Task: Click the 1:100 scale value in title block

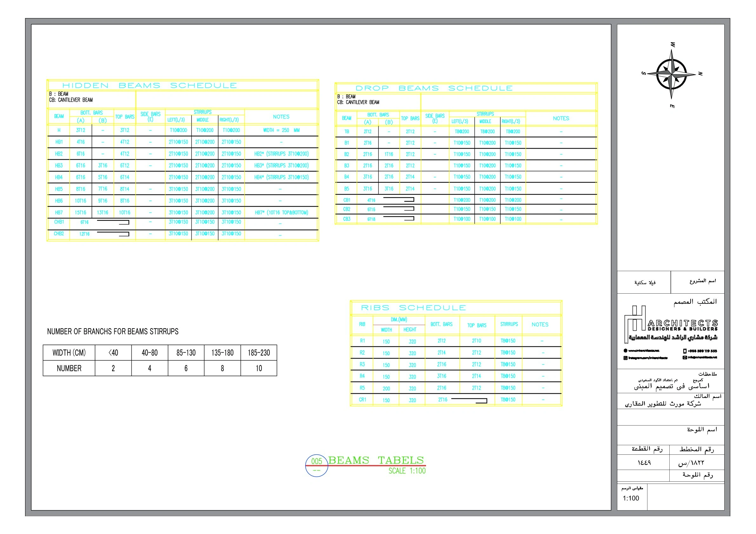Action: click(631, 498)
